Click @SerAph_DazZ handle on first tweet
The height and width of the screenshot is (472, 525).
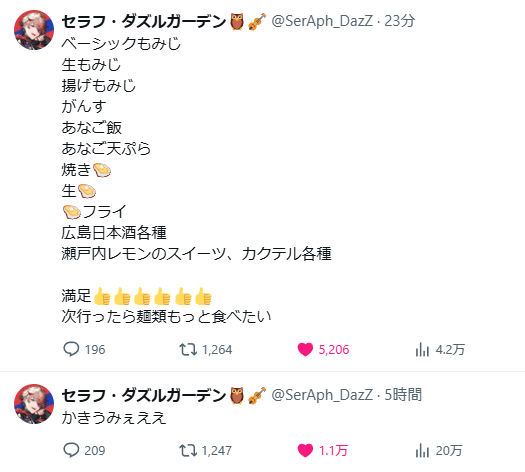click(322, 21)
